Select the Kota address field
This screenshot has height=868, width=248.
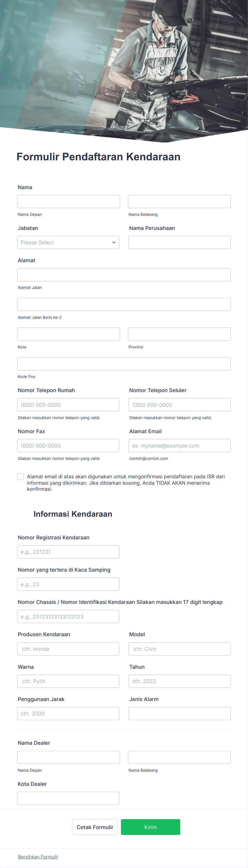pyautogui.click(x=68, y=334)
